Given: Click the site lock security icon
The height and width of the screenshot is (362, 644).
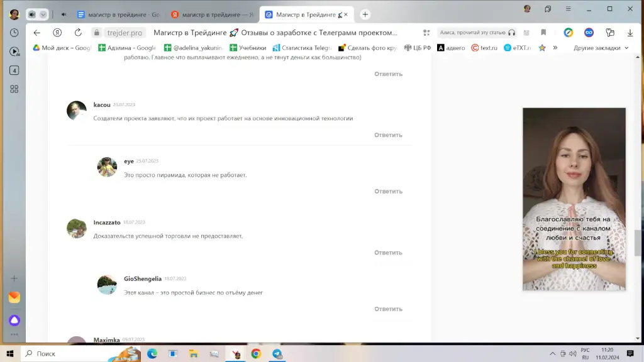Looking at the screenshot, I should point(96,33).
